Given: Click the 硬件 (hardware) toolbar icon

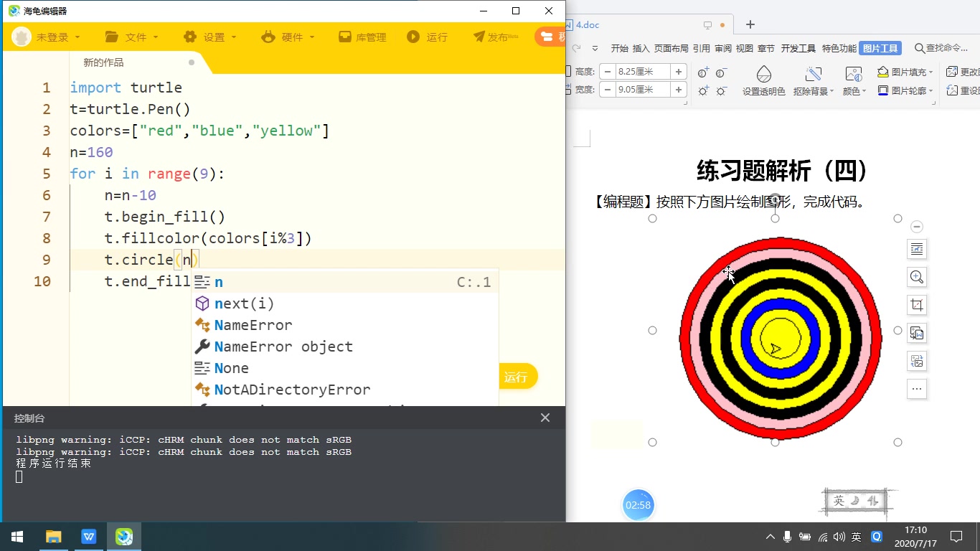Looking at the screenshot, I should pos(288,37).
